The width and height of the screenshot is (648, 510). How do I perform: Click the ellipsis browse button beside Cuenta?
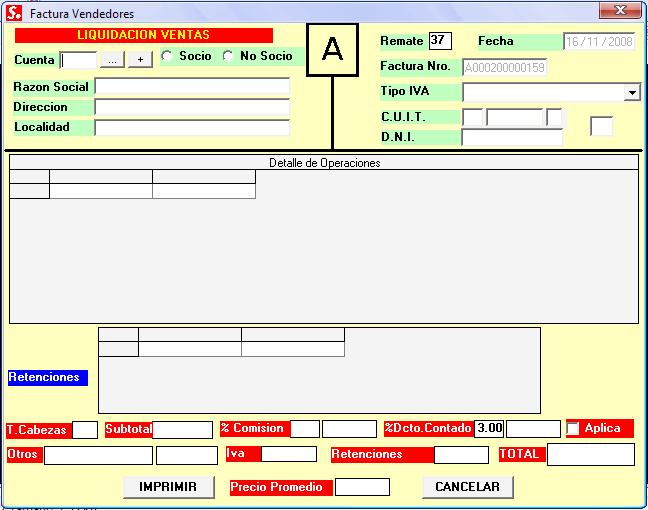112,60
